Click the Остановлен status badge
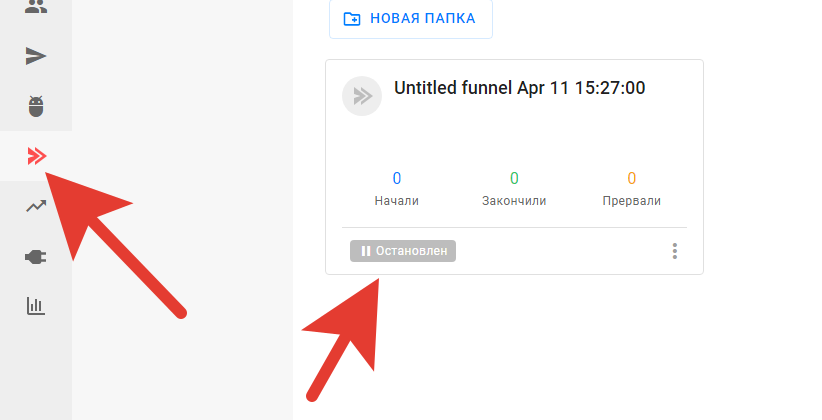The width and height of the screenshot is (822, 420). (x=403, y=251)
